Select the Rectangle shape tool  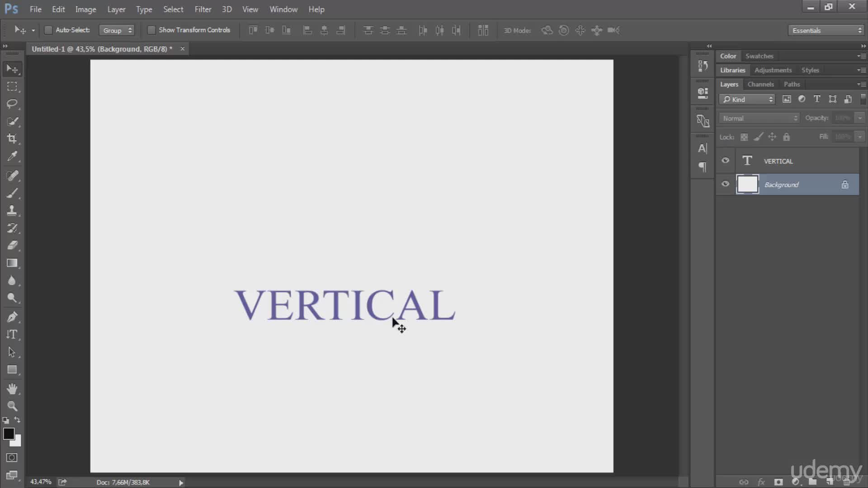coord(12,370)
